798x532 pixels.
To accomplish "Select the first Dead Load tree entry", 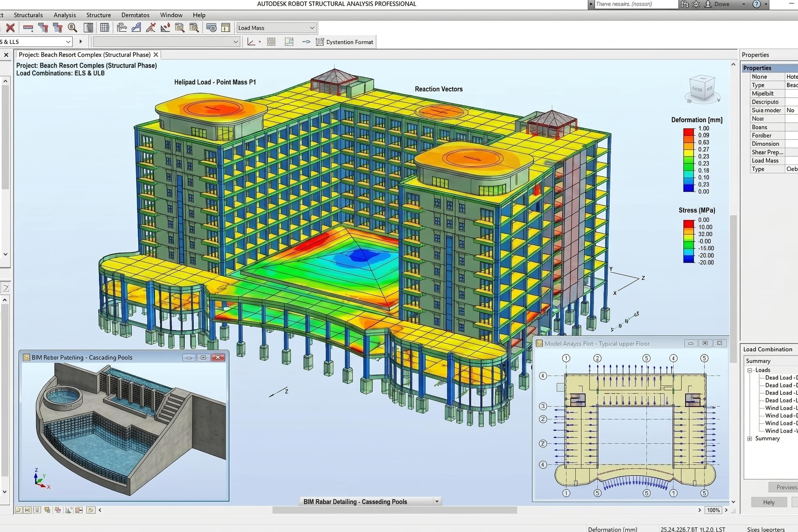I will coord(781,378).
